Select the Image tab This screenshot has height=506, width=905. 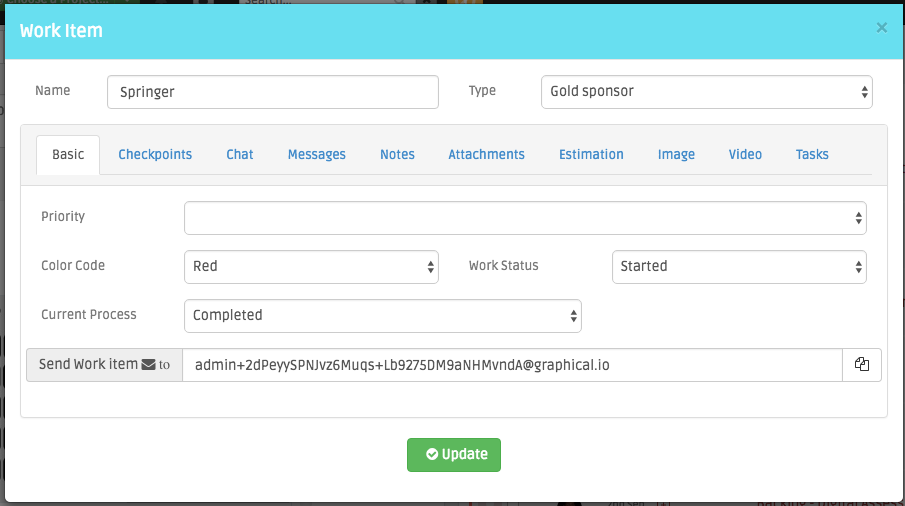click(x=676, y=155)
